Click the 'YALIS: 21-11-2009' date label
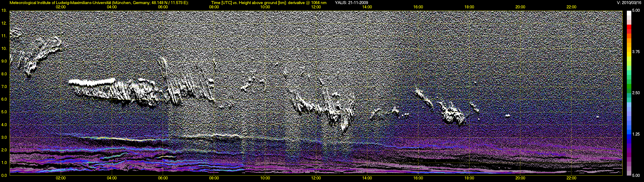 tap(351, 3)
